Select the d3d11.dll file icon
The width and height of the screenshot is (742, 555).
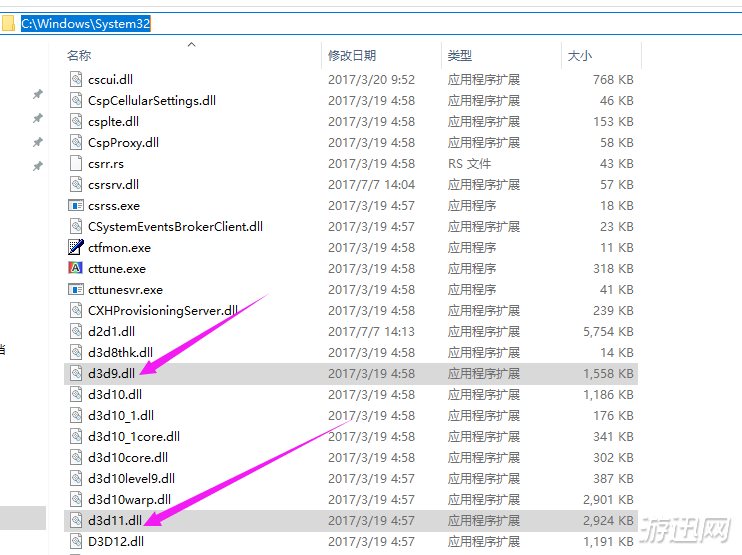[76, 520]
